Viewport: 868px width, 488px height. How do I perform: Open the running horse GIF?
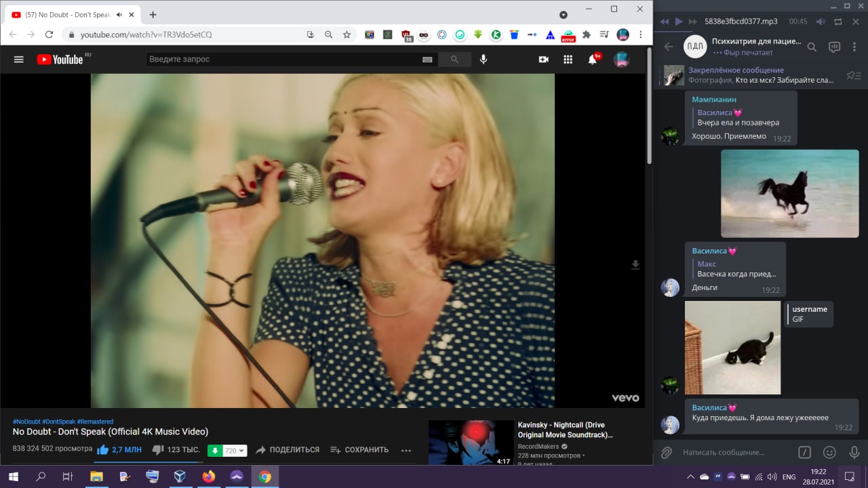pyautogui.click(x=790, y=194)
